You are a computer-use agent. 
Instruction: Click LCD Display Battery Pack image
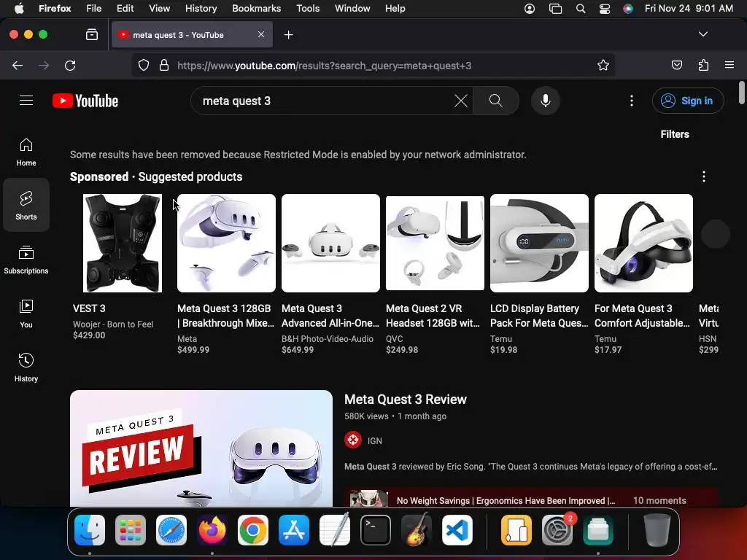coord(539,243)
